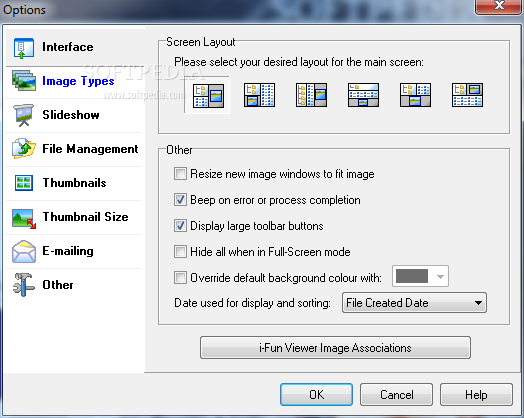Screen dimensions: 524x418
Task: Confirm settings with the OK button
Action: [x=316, y=395]
